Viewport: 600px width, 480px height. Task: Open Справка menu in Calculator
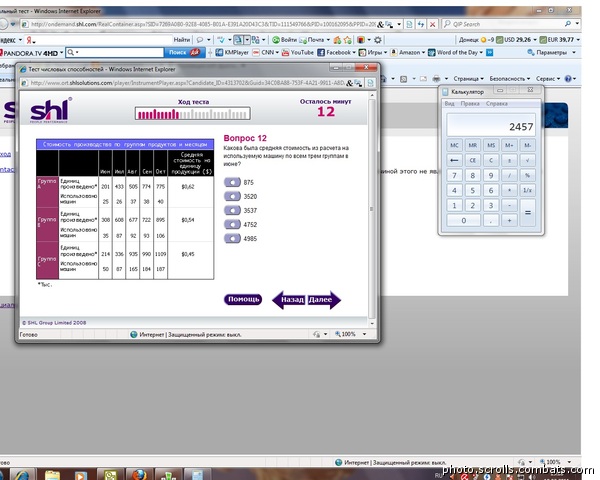click(496, 104)
